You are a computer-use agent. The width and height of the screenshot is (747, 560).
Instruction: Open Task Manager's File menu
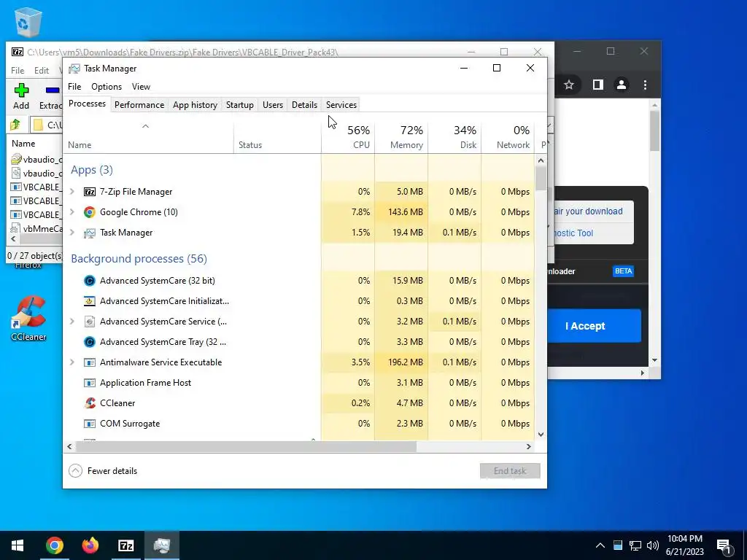[x=74, y=87]
